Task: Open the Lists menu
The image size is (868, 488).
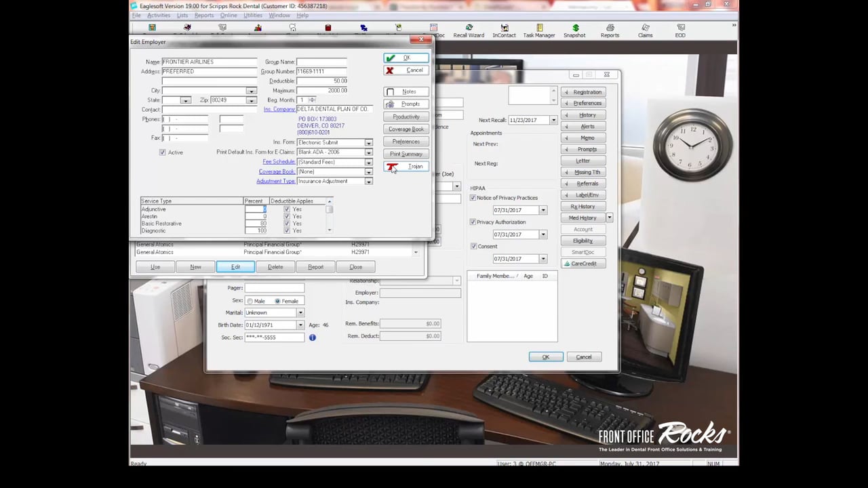Action: pos(182,16)
